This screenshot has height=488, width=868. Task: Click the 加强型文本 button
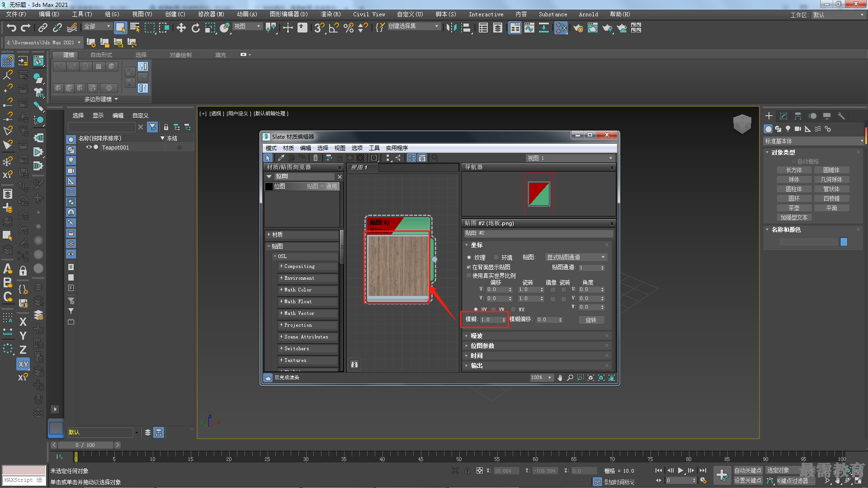[794, 218]
